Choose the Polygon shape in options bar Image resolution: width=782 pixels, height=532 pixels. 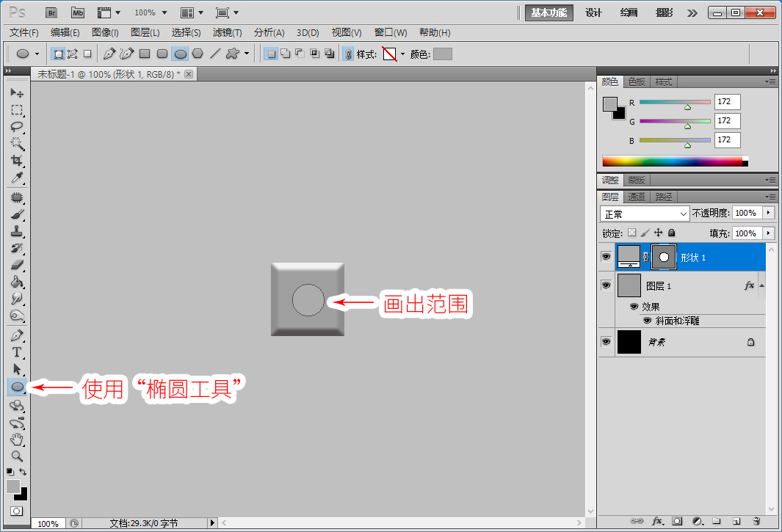click(198, 54)
